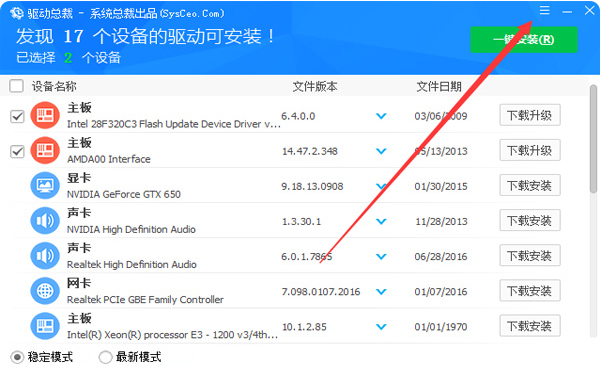The height and width of the screenshot is (368, 600).
Task: Click the text NVIDIA GeForce GTX 650
Action: (x=124, y=194)
